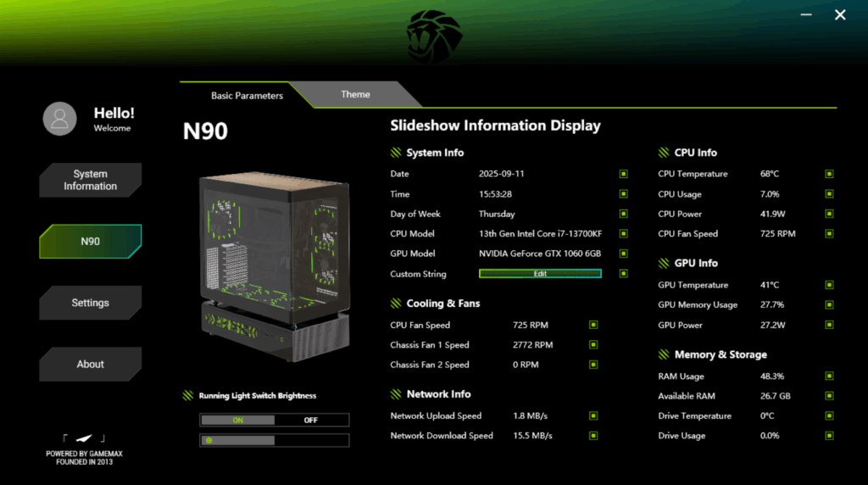Image resolution: width=868 pixels, height=485 pixels.
Task: Close the application window
Action: click(x=840, y=14)
